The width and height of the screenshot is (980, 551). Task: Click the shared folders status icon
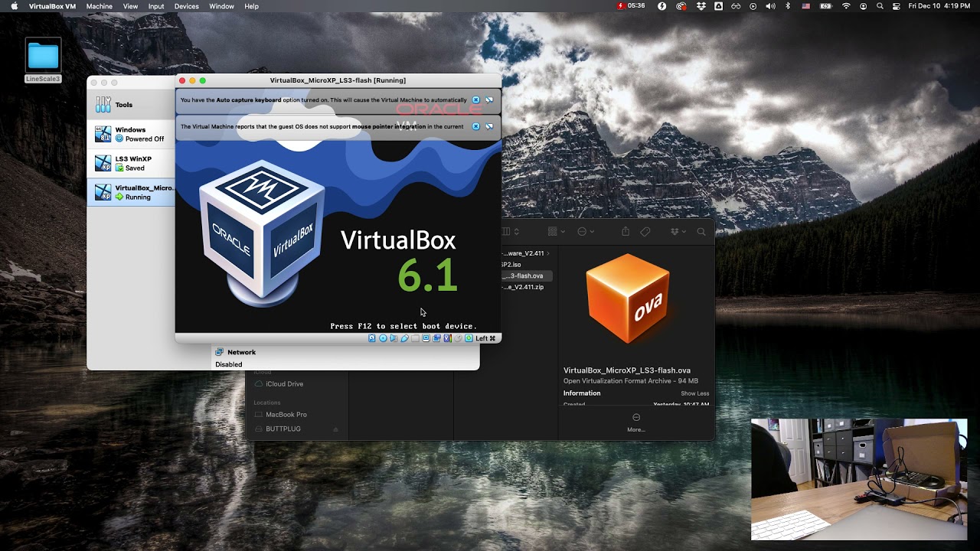coord(415,338)
